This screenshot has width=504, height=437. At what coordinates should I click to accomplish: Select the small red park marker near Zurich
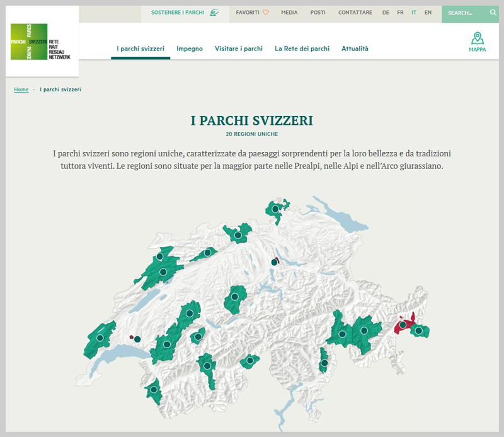[x=274, y=262]
